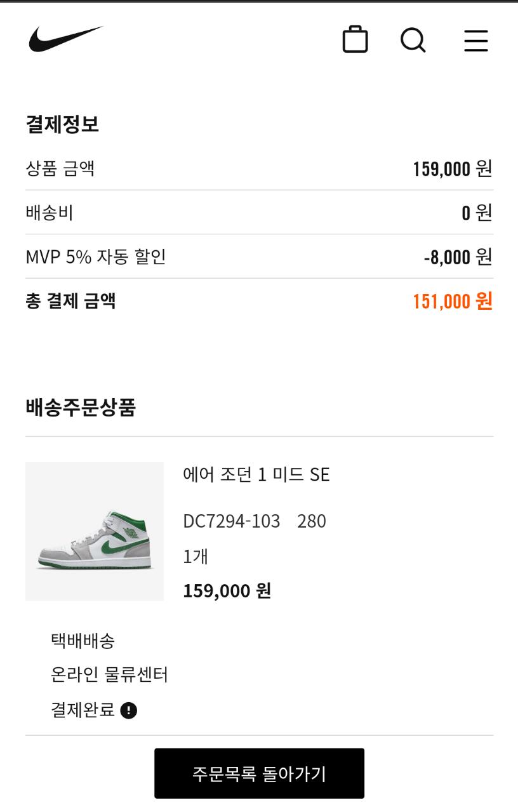
Task: Click the 에어 조던 1 미드 SE product name
Action: coord(256,475)
